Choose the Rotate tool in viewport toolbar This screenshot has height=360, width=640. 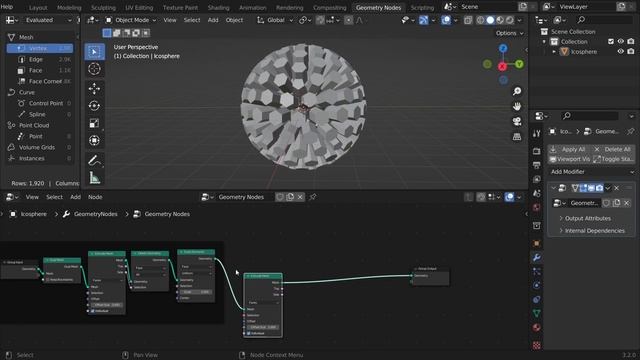point(94,106)
